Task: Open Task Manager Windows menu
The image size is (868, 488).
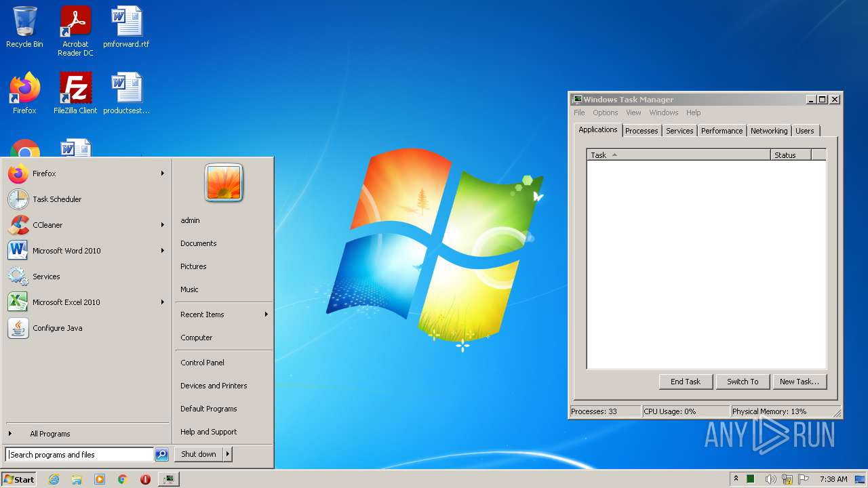Action: click(664, 113)
